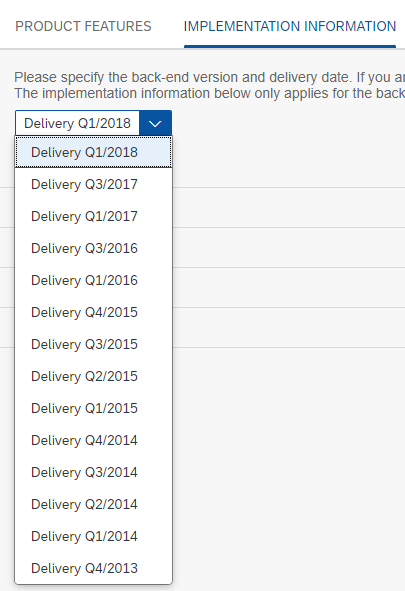Choose the Delivery Q4/2015 option
This screenshot has height=591, width=405.
pos(93,312)
